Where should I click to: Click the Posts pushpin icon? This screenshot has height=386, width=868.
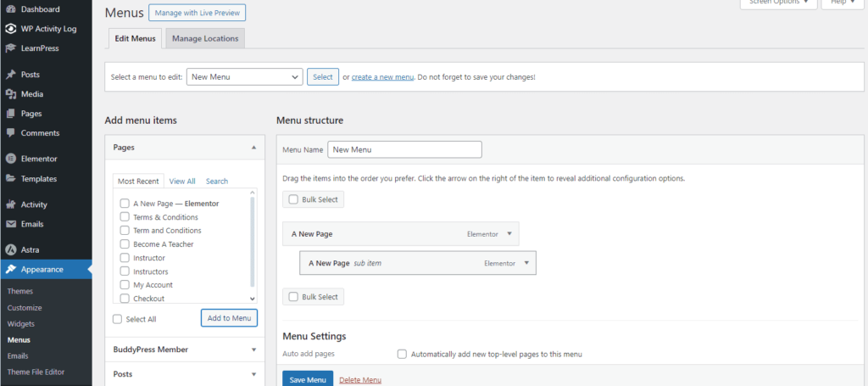(x=10, y=75)
